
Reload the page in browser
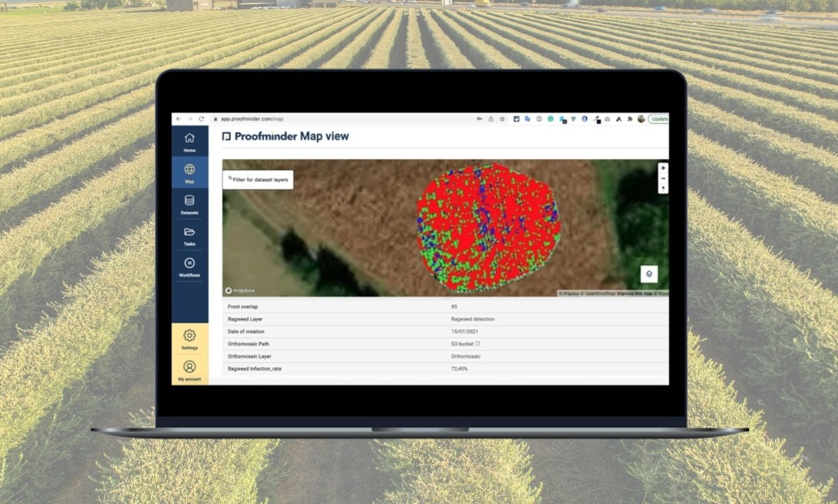(x=202, y=119)
